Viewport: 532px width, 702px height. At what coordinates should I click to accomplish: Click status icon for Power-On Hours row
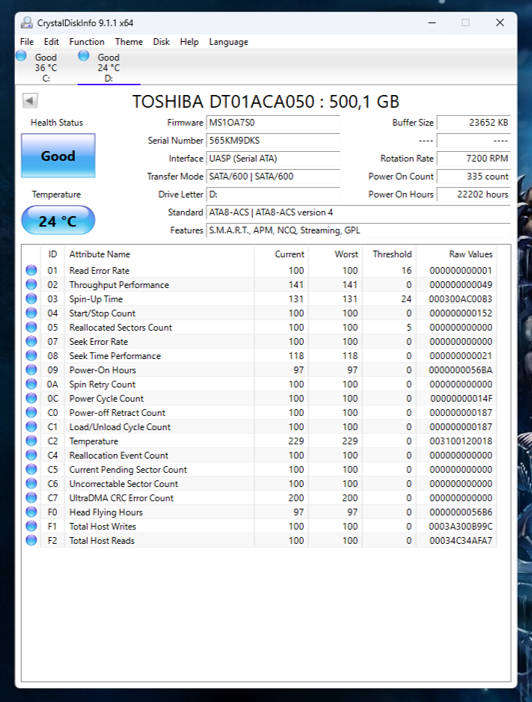click(31, 370)
